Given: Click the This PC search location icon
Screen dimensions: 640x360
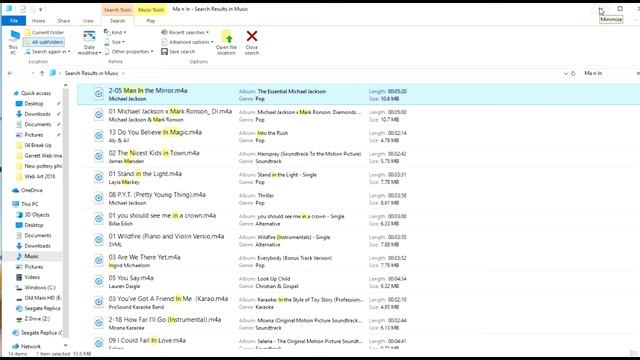Looking at the screenshot, I should click(13, 42).
